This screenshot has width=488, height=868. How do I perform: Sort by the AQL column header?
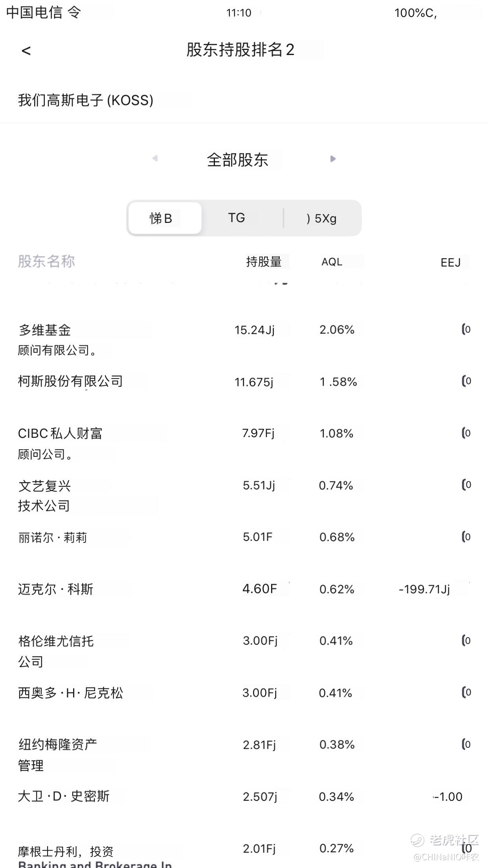(x=332, y=262)
